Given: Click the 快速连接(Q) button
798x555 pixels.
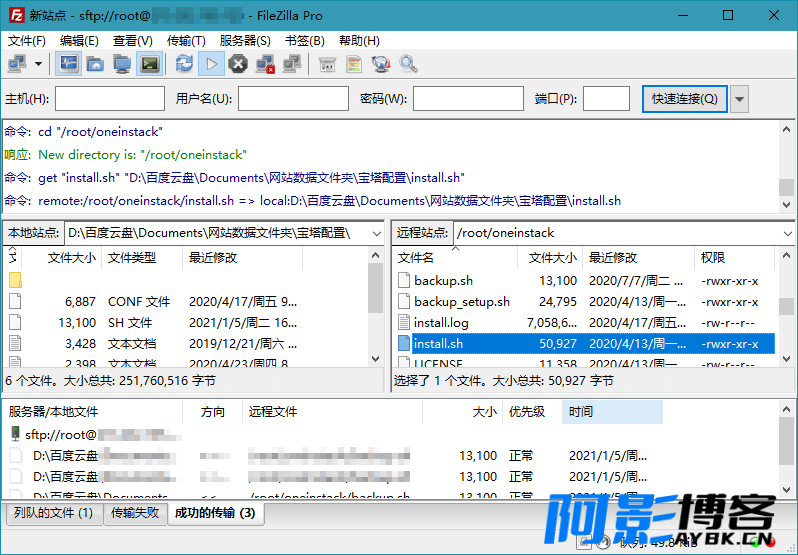Looking at the screenshot, I should pyautogui.click(x=684, y=99).
